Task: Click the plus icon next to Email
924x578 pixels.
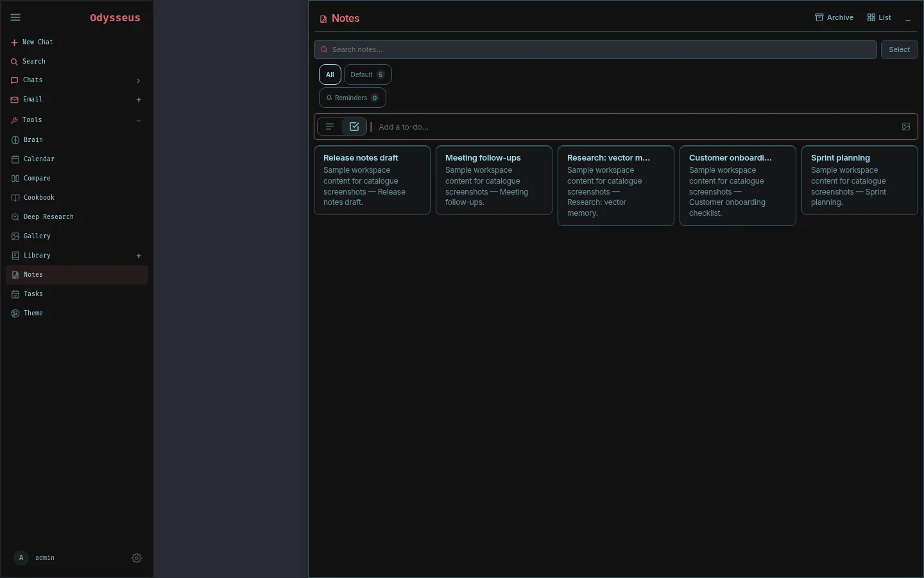Action: (139, 100)
